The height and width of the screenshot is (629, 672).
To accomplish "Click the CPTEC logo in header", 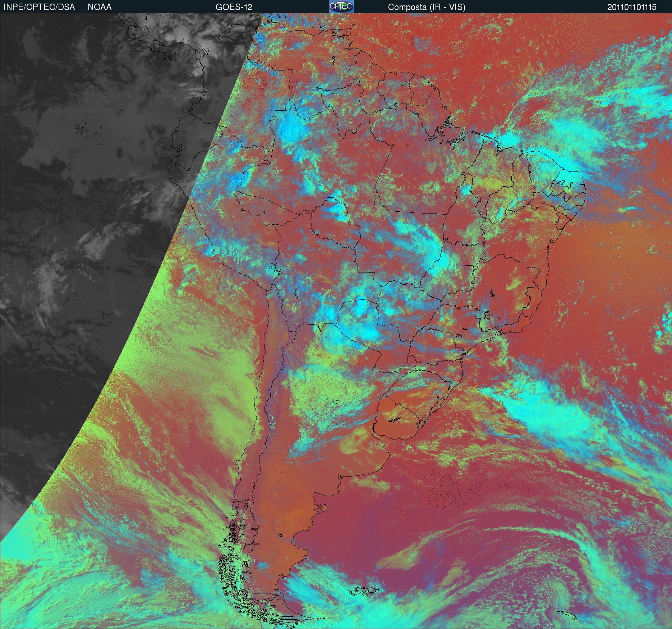I will (341, 6).
